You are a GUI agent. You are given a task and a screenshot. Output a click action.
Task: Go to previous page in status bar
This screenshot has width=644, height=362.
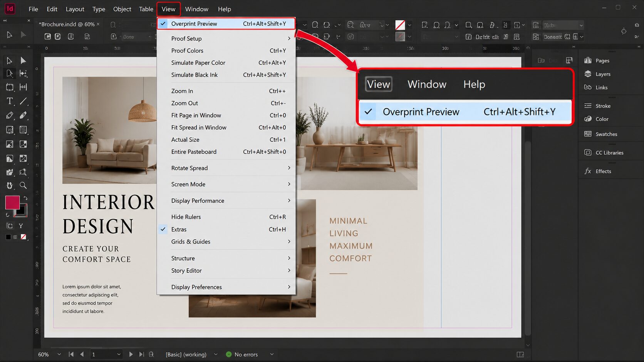tap(82, 354)
